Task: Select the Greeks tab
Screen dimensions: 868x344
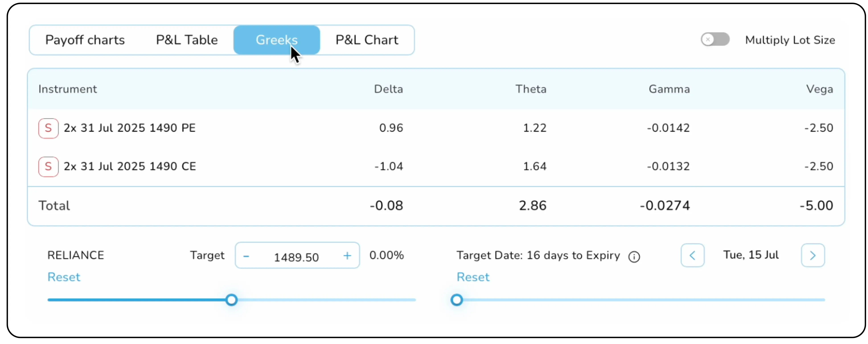Action: (276, 40)
